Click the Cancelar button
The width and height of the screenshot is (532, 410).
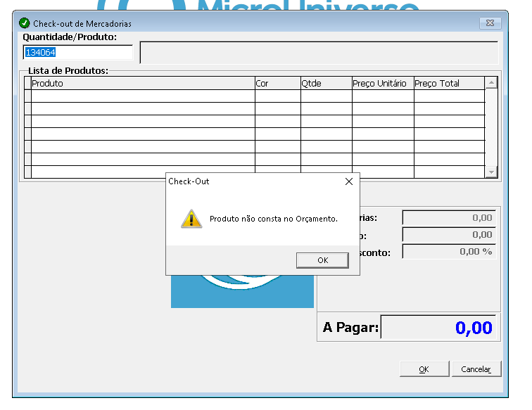point(476,369)
